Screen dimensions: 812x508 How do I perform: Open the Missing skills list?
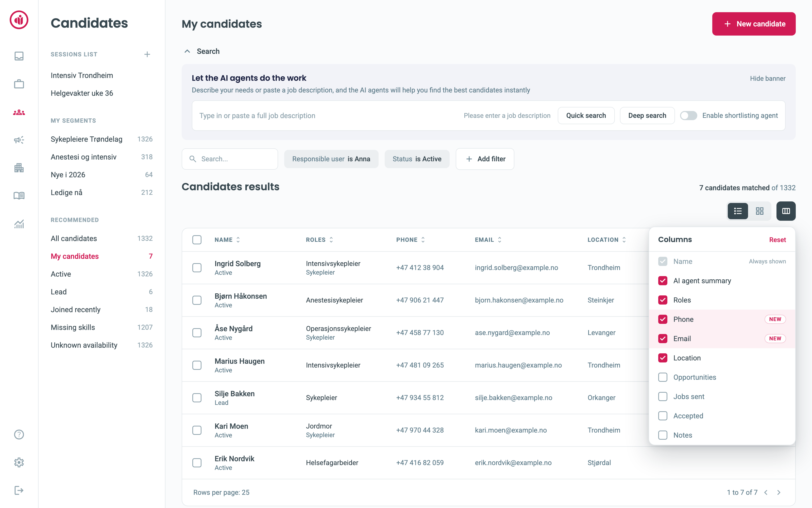click(101, 327)
